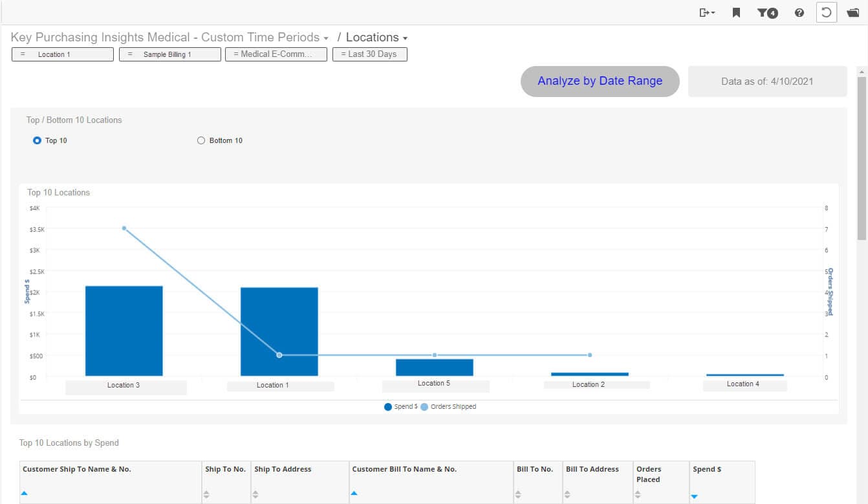This screenshot has width=868, height=504.
Task: Click the help question mark icon
Action: pos(799,12)
